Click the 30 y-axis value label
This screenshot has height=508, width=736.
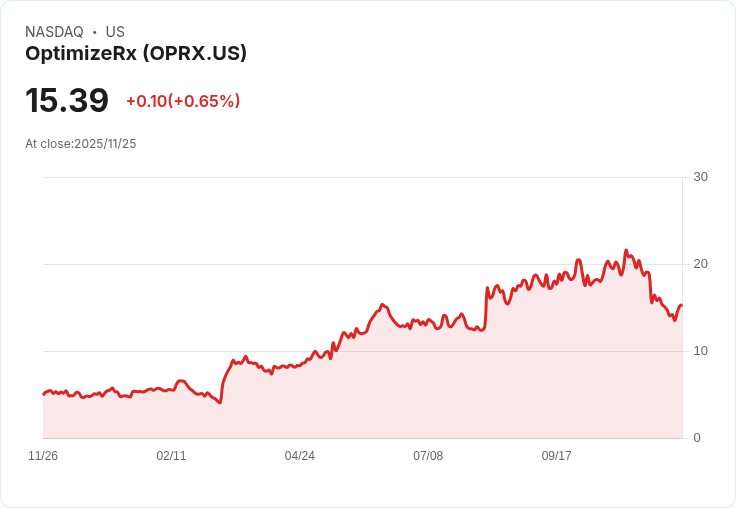pyautogui.click(x=700, y=177)
